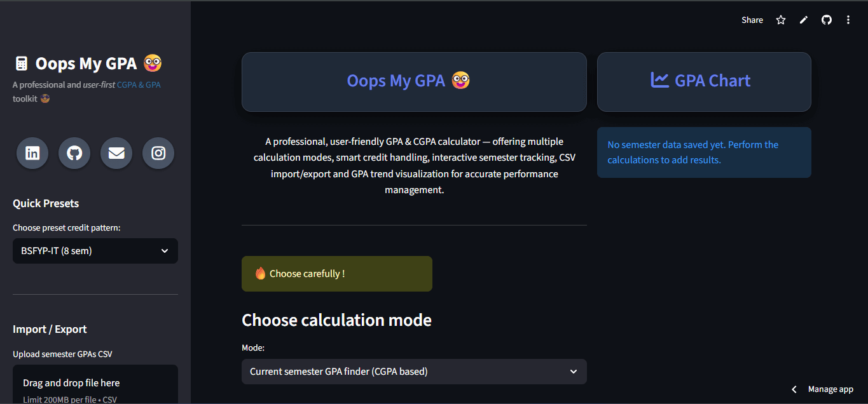
Task: Open the LinkedIn profile icon in sidebar
Action: (x=32, y=152)
